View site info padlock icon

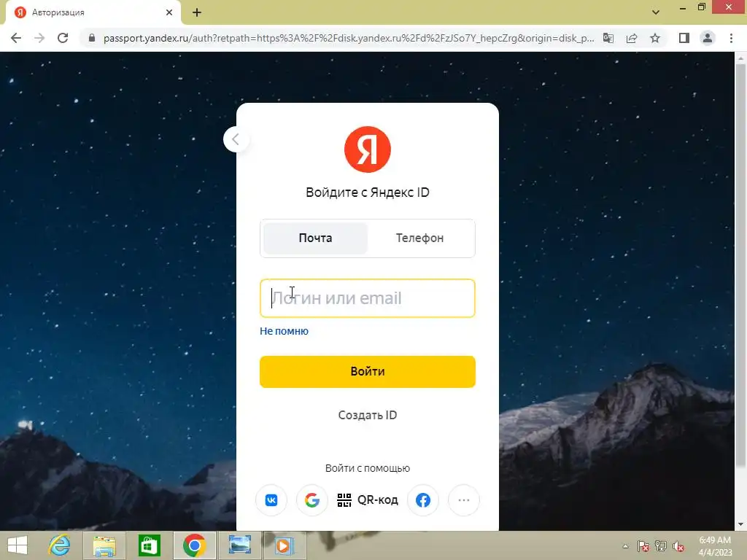(x=92, y=38)
